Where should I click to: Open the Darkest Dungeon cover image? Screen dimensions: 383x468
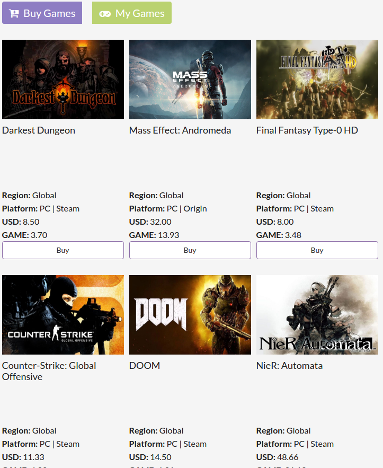coord(63,79)
